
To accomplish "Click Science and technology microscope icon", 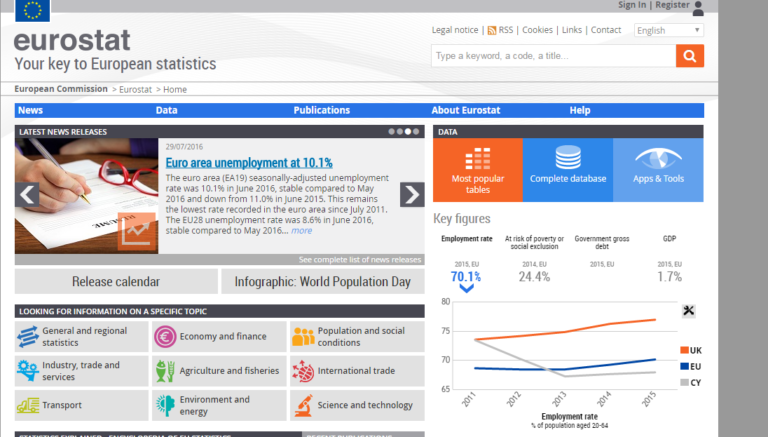I will (303, 405).
